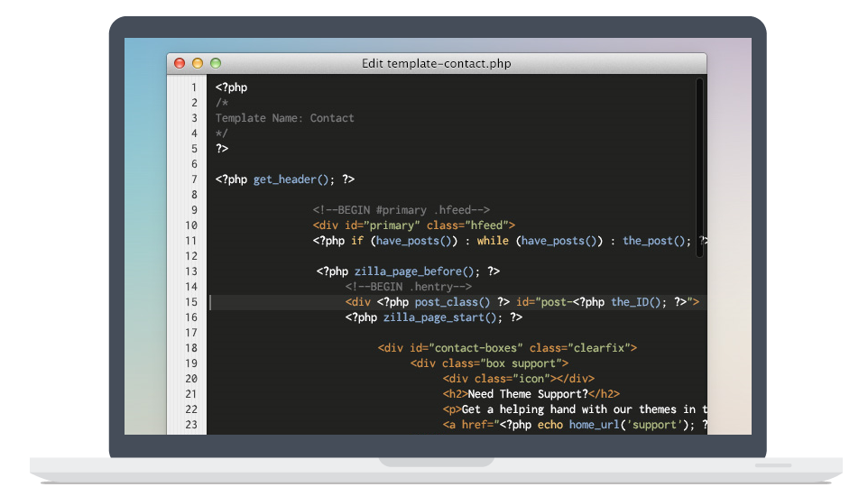Click line number 15 in the gutter
The width and height of the screenshot is (868, 496).
click(191, 302)
